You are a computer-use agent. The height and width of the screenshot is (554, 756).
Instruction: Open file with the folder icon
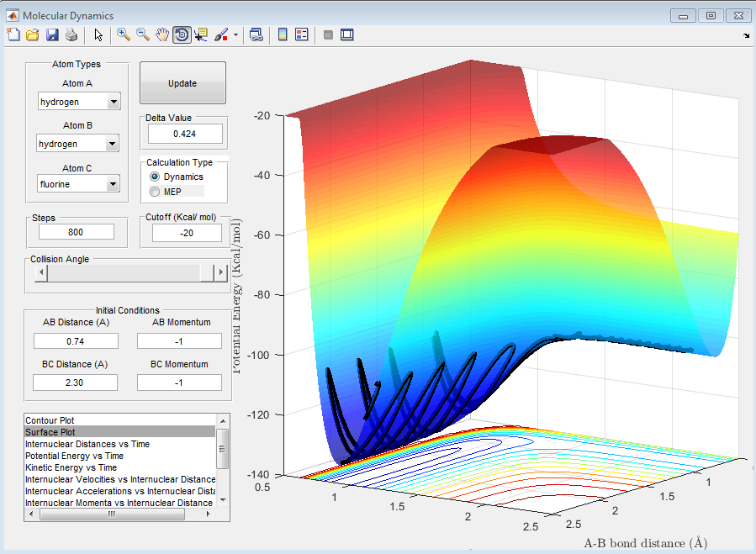click(33, 34)
